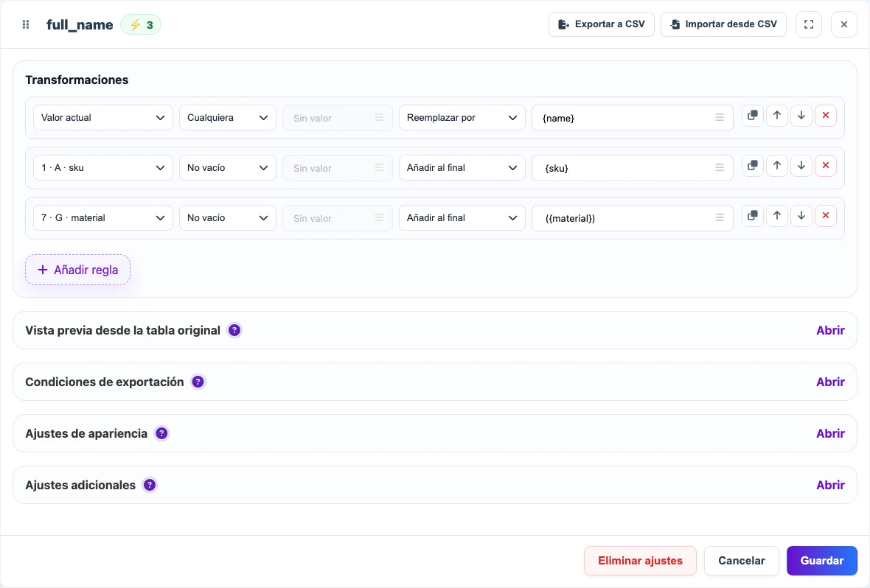Click the full_name title text
This screenshot has height=588, width=870.
point(80,25)
